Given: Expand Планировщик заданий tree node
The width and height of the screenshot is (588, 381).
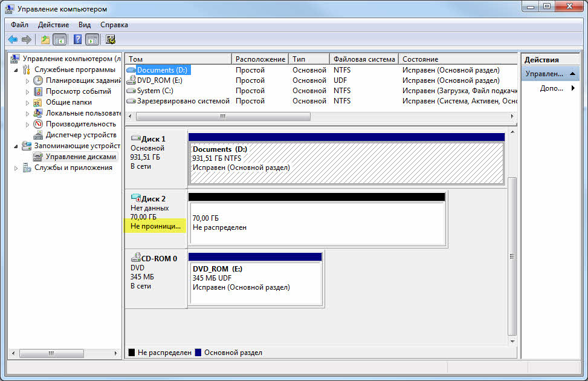Looking at the screenshot, I should pos(27,80).
